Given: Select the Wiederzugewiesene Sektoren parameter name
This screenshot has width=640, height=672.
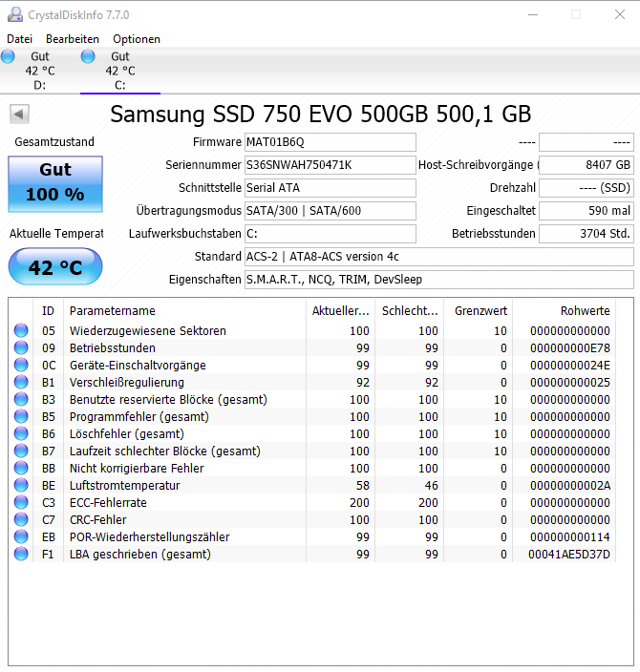Looking at the screenshot, I should click(147, 331).
